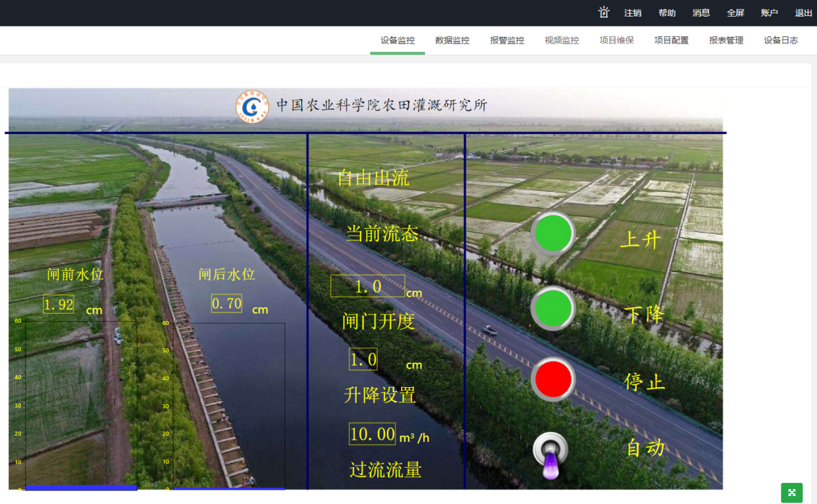Click the 过流流量 label

pyautogui.click(x=386, y=470)
